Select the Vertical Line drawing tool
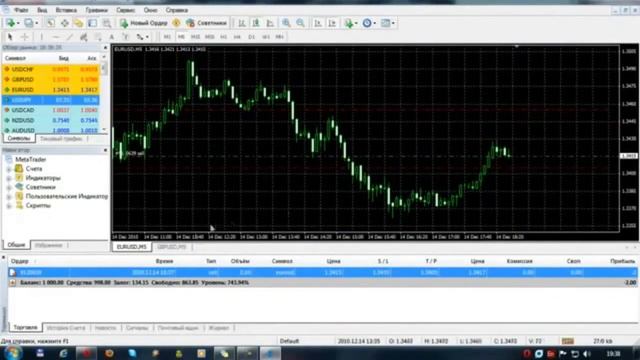The height and width of the screenshot is (360, 640). [x=41, y=37]
